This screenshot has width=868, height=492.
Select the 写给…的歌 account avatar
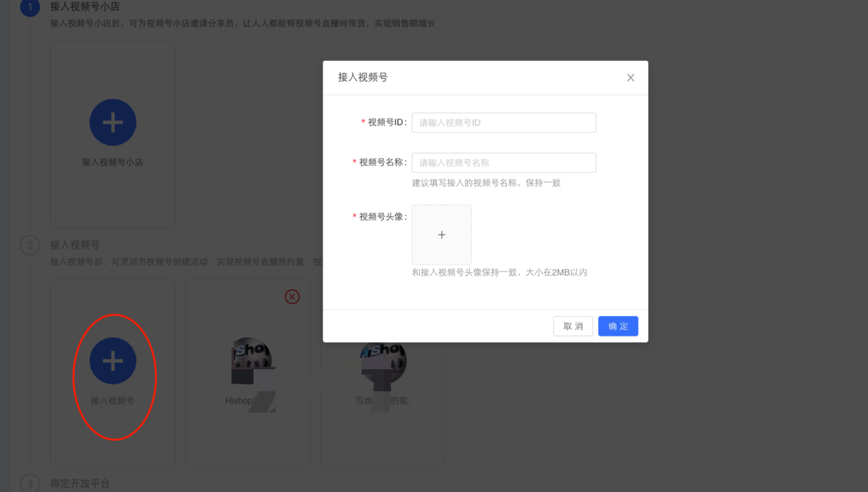tap(383, 360)
